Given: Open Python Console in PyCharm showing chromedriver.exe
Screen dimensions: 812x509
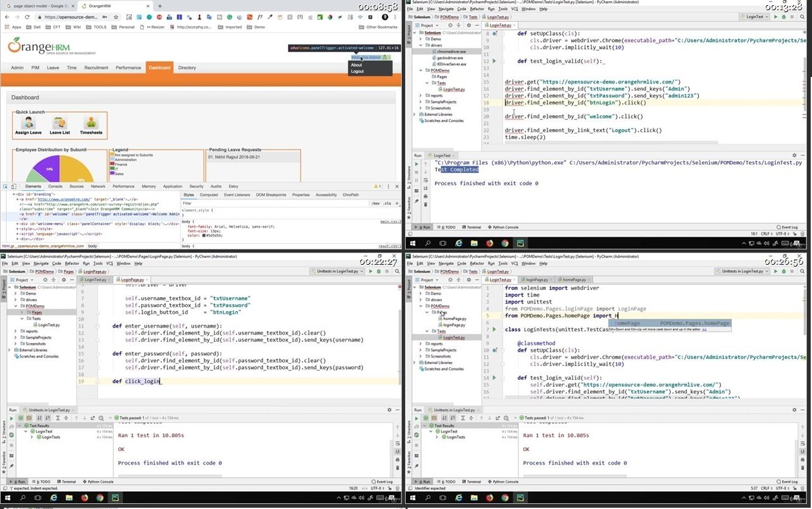Looking at the screenshot, I should [x=503, y=227].
